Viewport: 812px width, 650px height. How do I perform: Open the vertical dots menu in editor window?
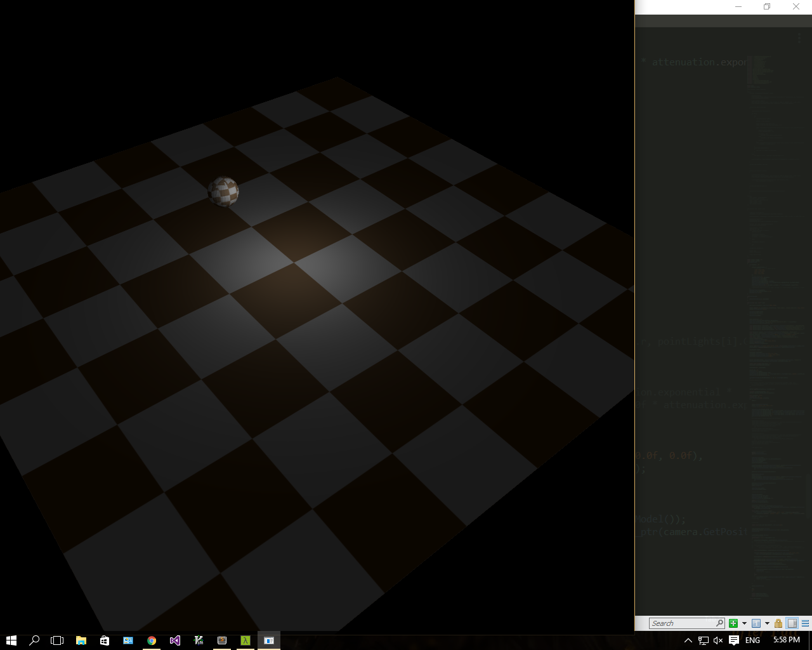click(799, 39)
